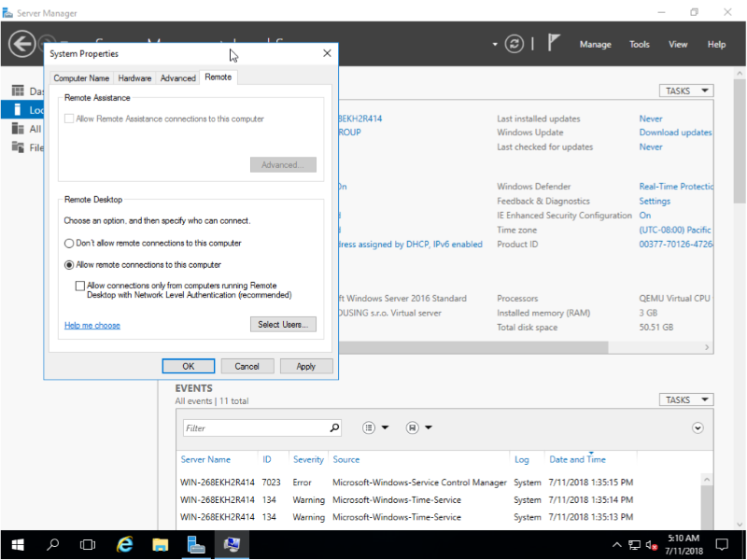The height and width of the screenshot is (560, 747).
Task: Click the time zone UTC-08:00 link
Action: point(675,230)
